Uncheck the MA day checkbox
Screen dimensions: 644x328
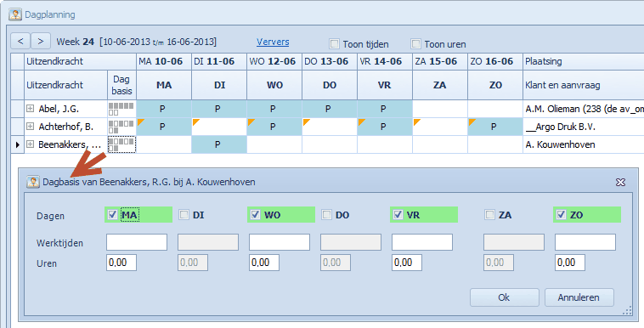(112, 214)
